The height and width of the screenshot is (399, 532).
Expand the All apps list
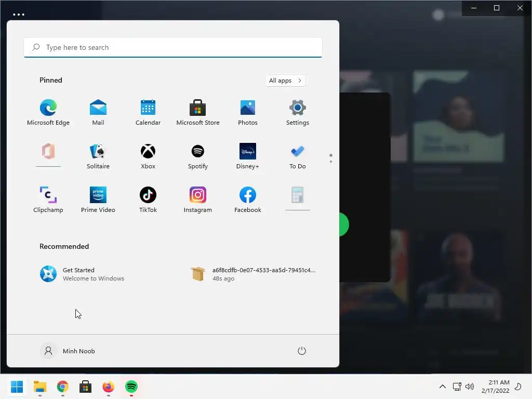coord(285,81)
